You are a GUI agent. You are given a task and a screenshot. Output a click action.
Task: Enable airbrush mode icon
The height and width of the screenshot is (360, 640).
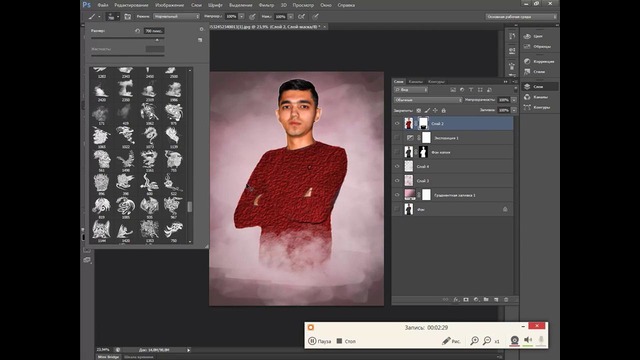pyautogui.click(x=302, y=17)
